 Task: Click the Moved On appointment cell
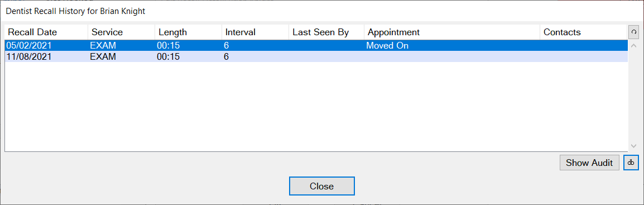point(387,46)
